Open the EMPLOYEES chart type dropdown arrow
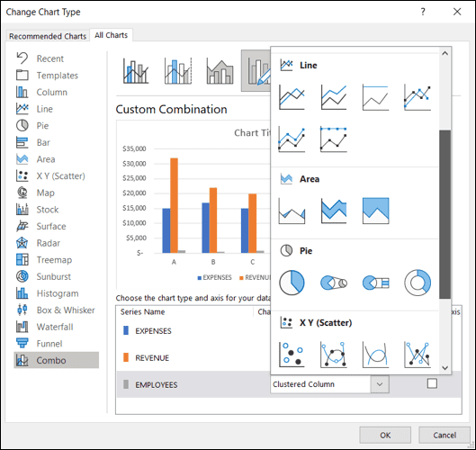 380,384
